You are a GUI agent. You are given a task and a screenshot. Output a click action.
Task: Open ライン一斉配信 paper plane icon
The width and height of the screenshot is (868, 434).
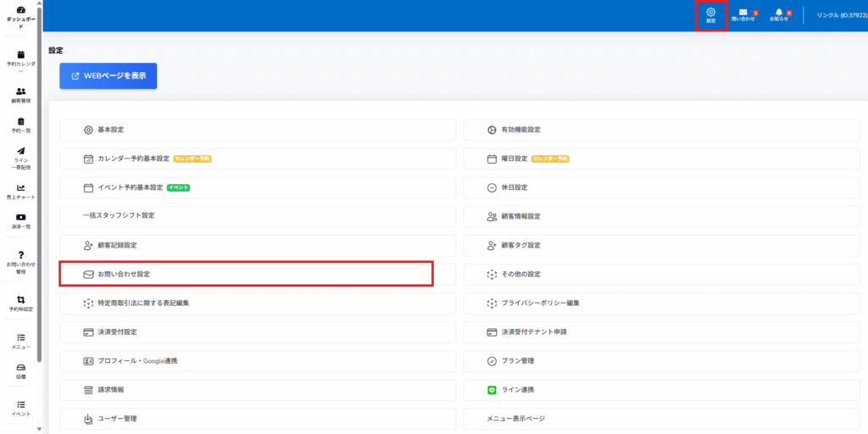point(20,157)
